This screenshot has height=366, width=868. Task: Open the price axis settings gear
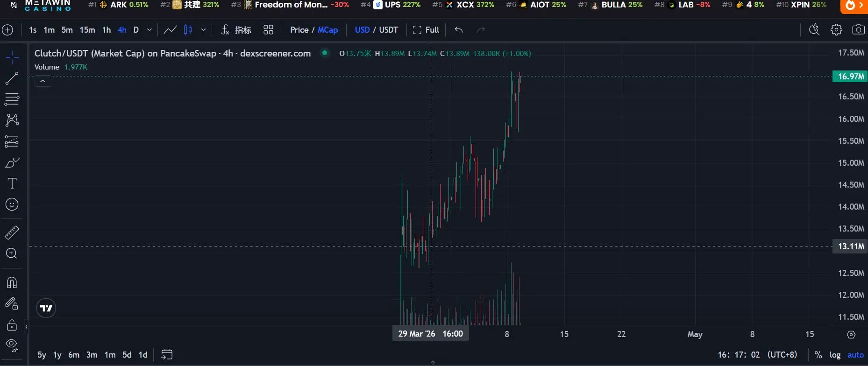[x=851, y=335]
